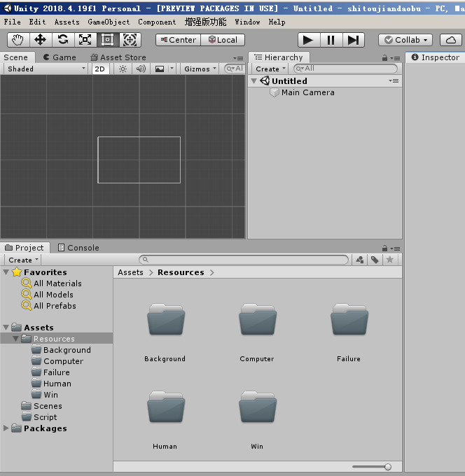Open the File menu

(13, 22)
